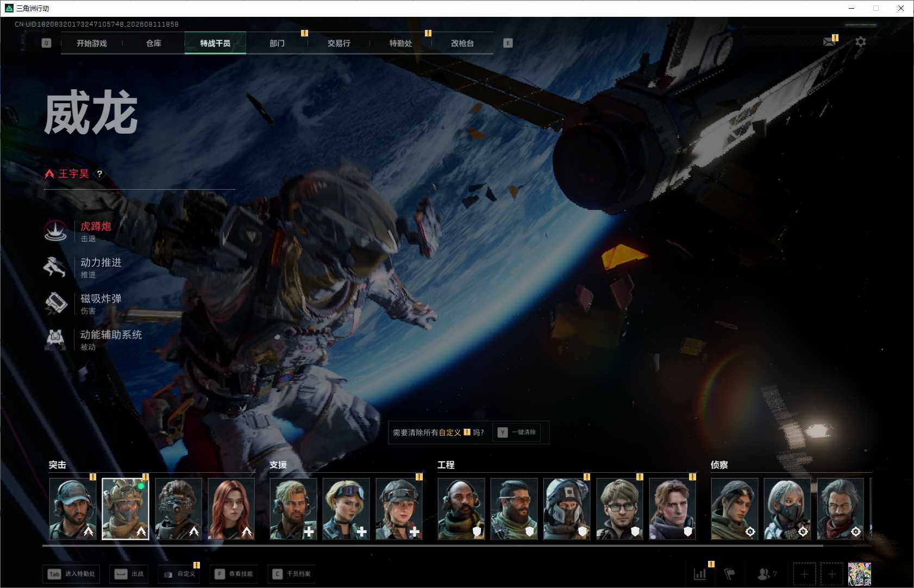
Task: Open the bar chart statistics icon
Action: tap(700, 574)
